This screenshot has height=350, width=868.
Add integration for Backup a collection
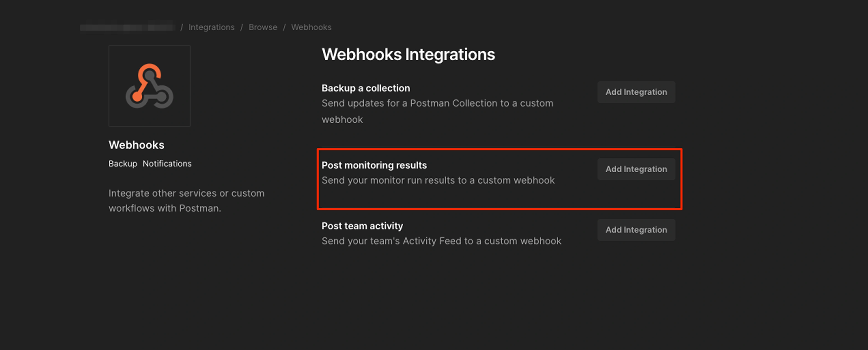click(636, 92)
